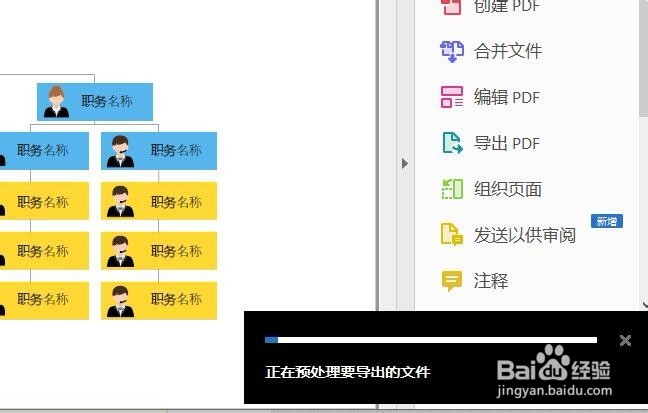Viewport: 648px width, 413px height.
Task: Collapse the tools pane with the arrow
Action: 405,164
